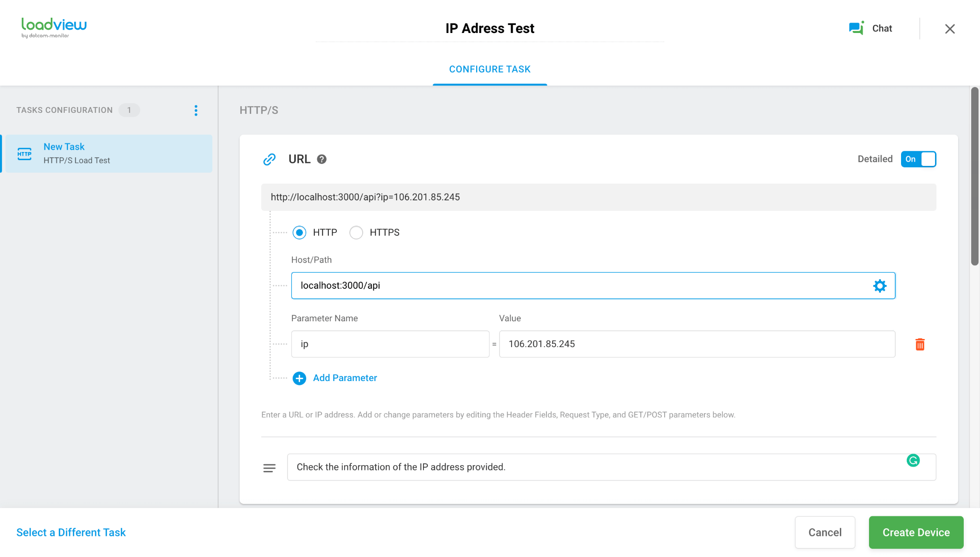The height and width of the screenshot is (557, 980).
Task: Click the URL link/chain icon
Action: pos(269,159)
